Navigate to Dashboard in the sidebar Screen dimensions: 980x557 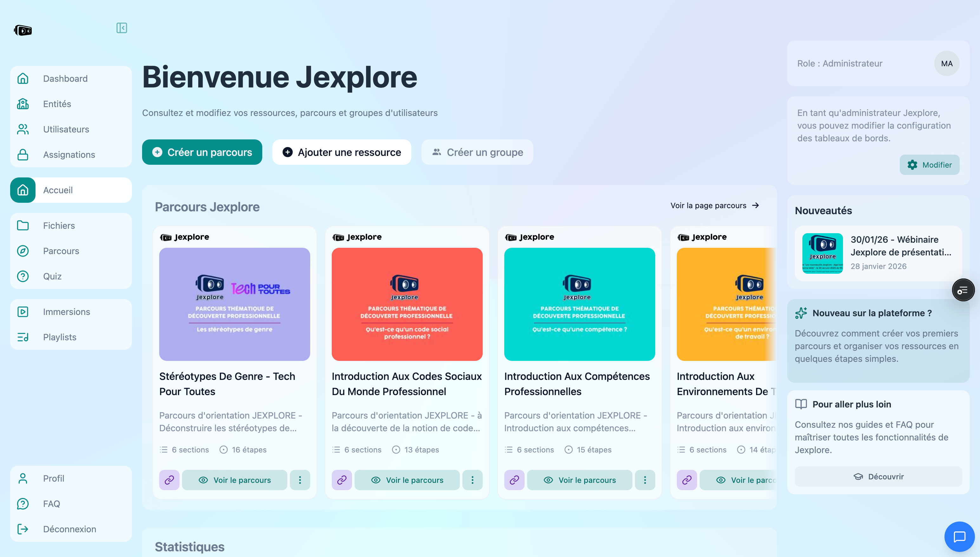[65, 79]
